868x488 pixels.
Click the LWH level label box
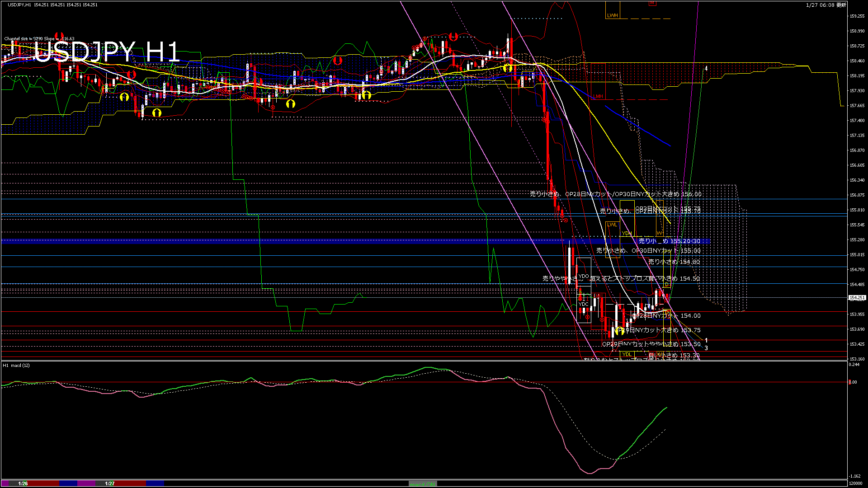[612, 15]
